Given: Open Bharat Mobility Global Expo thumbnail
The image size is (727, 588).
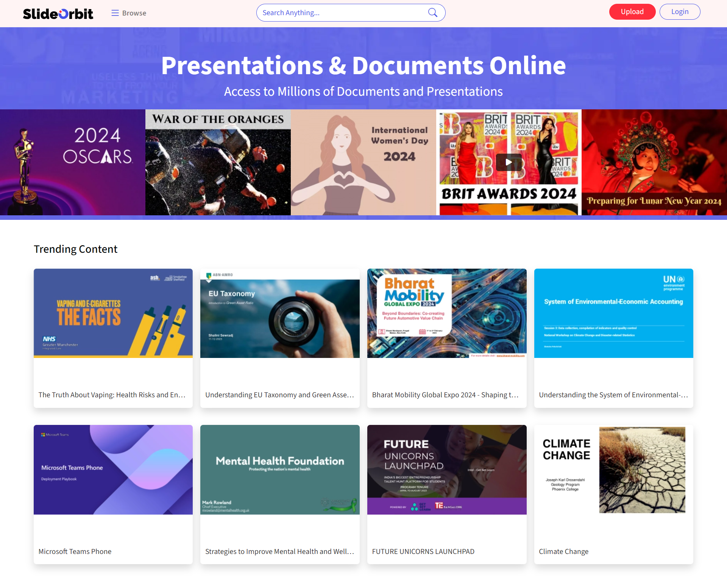Looking at the screenshot, I should 447,313.
